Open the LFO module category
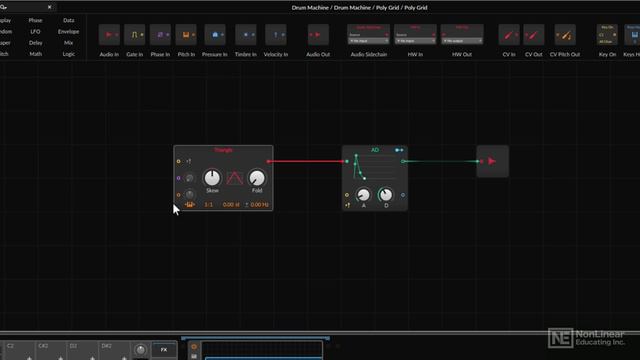This screenshot has width=640, height=360. pos(36,31)
